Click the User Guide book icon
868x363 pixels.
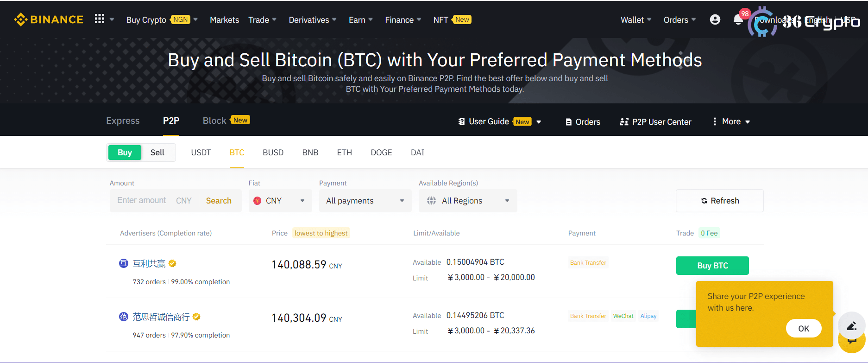(461, 121)
